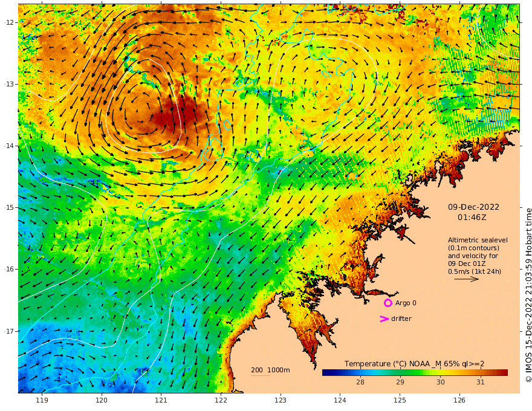Click the 'Temperature (°C) NOAA_M 65% ql>=2' title
This screenshot has height=411, width=532.
tap(414, 364)
